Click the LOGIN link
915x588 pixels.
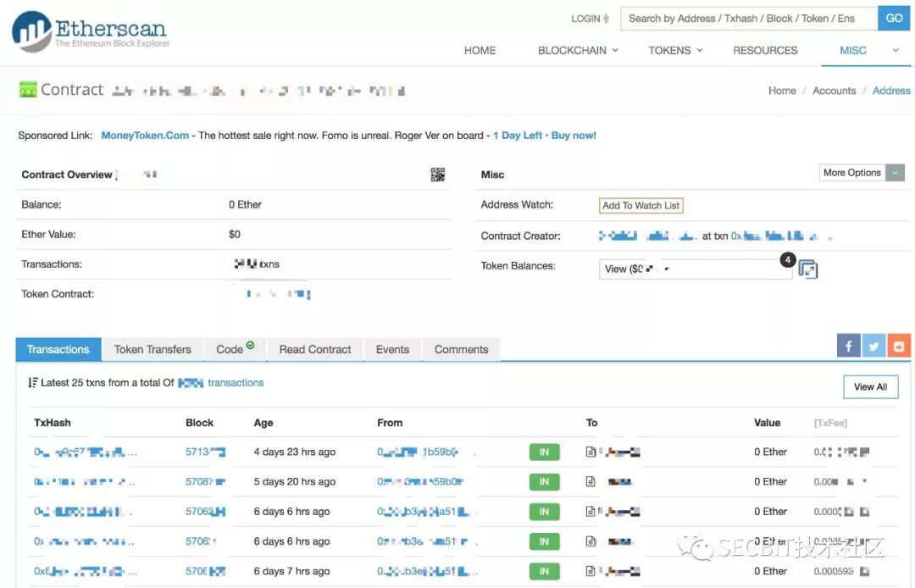click(590, 19)
